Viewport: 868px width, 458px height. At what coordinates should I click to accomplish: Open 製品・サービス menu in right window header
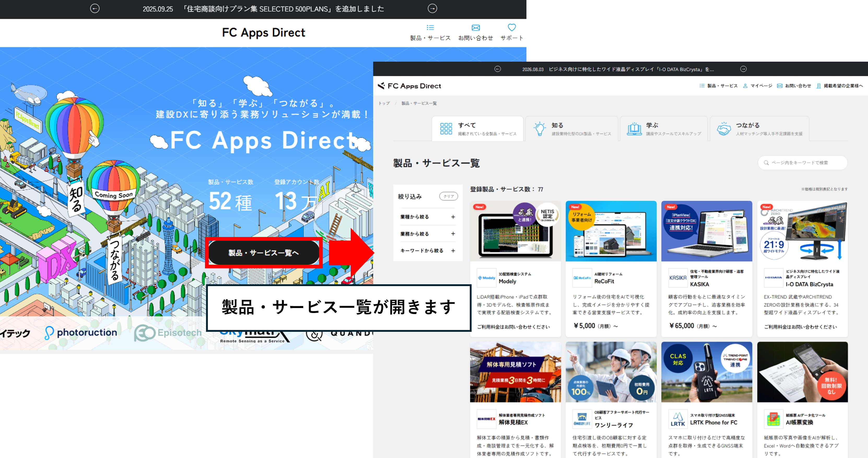[x=718, y=86]
